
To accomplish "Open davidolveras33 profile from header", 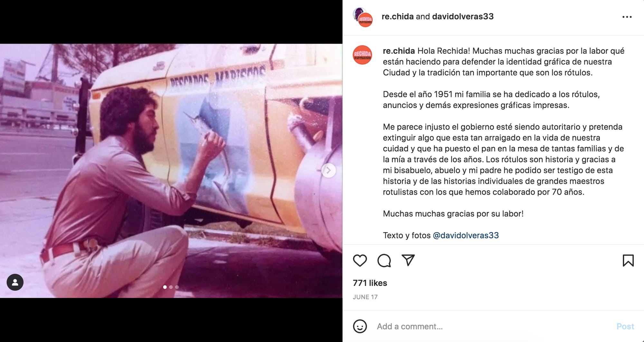I will click(463, 16).
